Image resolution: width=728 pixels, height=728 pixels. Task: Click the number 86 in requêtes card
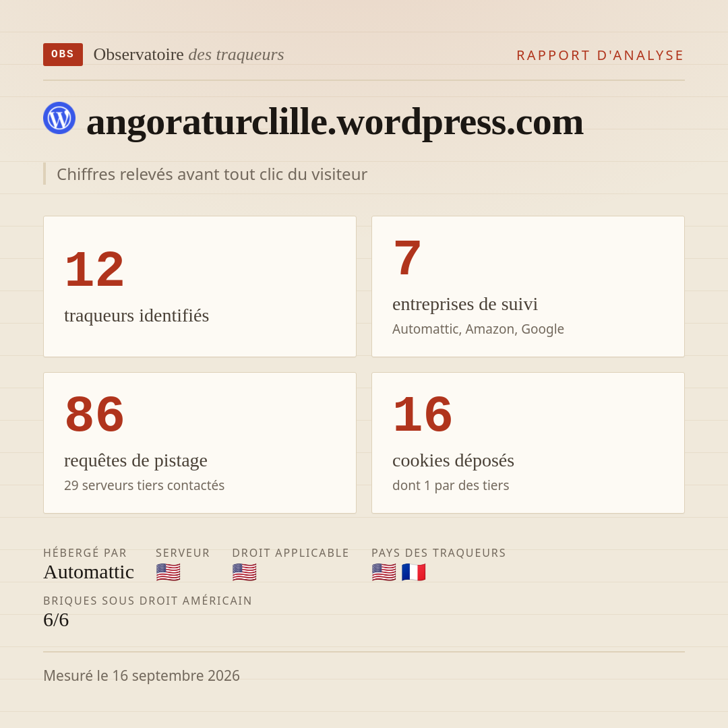pyautogui.click(x=95, y=414)
